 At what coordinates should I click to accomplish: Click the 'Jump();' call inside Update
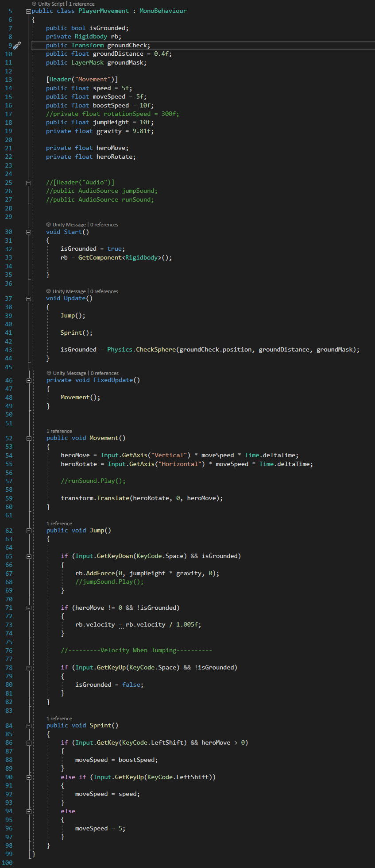(x=73, y=315)
